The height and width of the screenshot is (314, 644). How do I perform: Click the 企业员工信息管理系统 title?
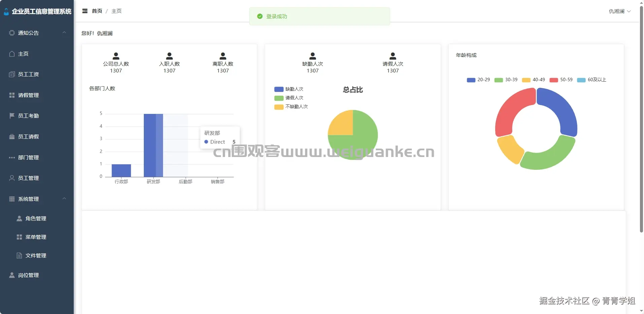coord(41,11)
